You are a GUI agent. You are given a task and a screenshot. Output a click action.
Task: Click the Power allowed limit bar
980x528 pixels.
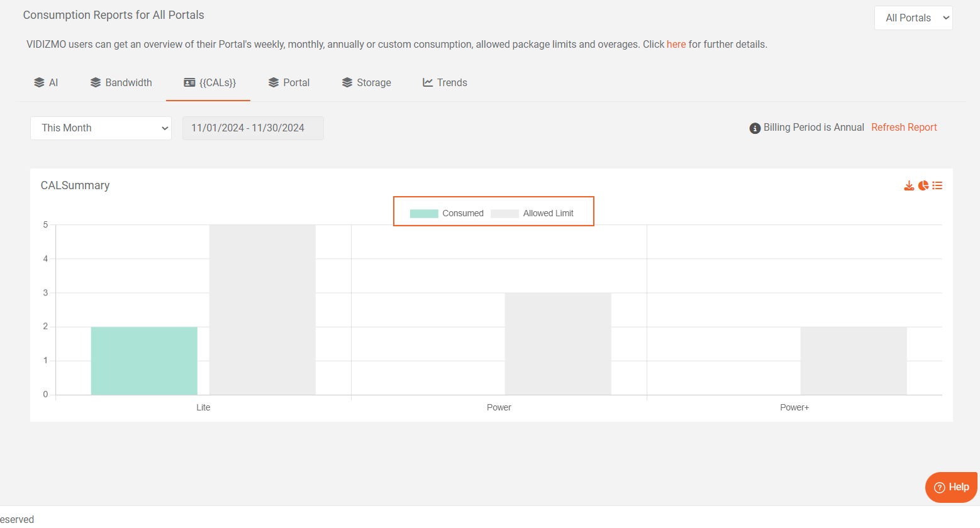click(x=558, y=344)
